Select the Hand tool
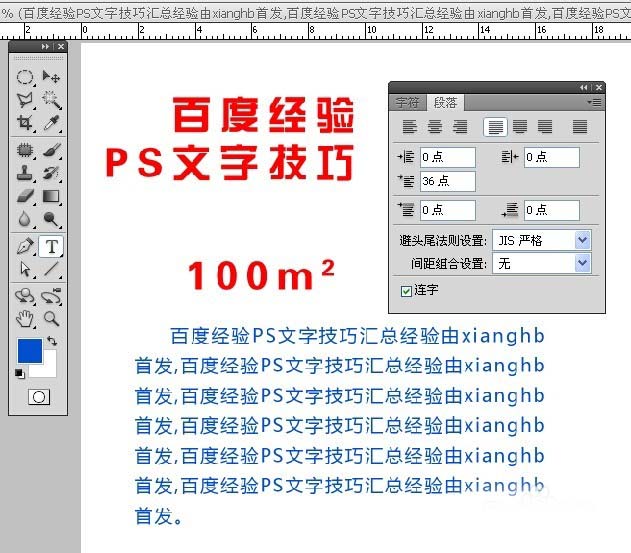 25,319
